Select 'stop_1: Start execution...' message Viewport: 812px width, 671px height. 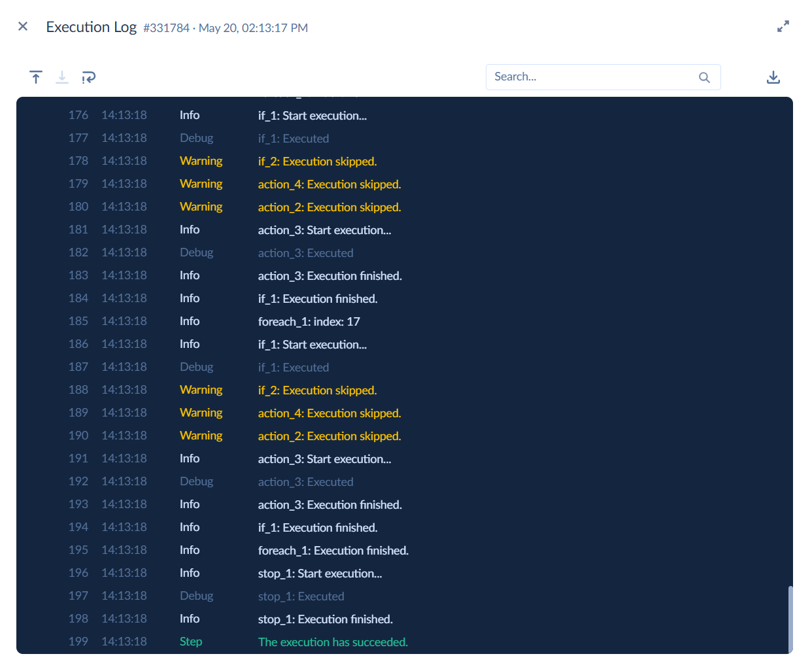point(320,574)
